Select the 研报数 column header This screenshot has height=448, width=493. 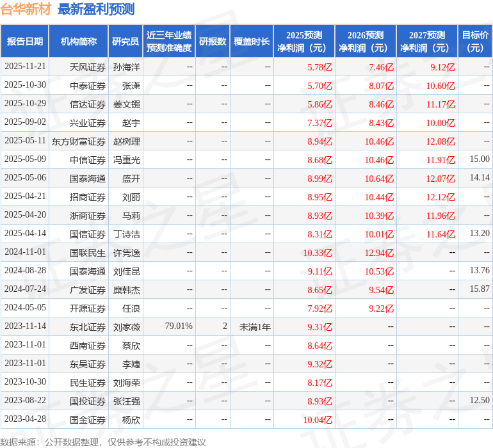(213, 42)
